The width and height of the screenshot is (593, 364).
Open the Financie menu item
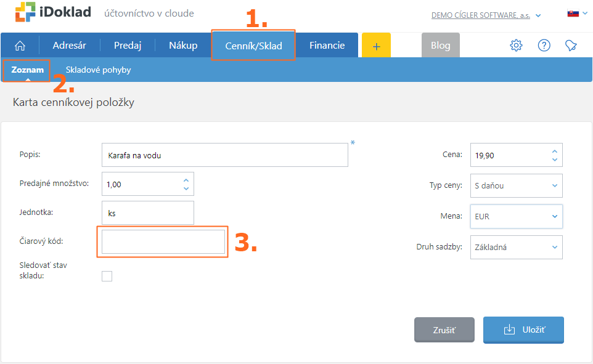pyautogui.click(x=327, y=46)
